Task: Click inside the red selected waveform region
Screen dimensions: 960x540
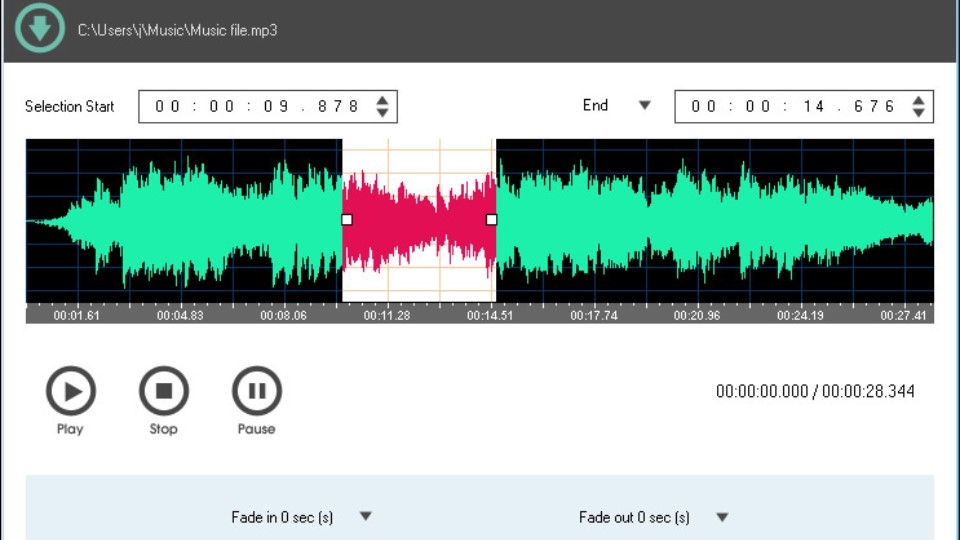Action: (x=419, y=219)
